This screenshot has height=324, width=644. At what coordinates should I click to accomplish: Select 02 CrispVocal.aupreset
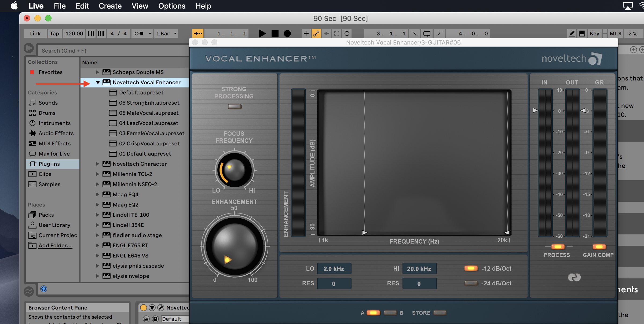point(149,143)
